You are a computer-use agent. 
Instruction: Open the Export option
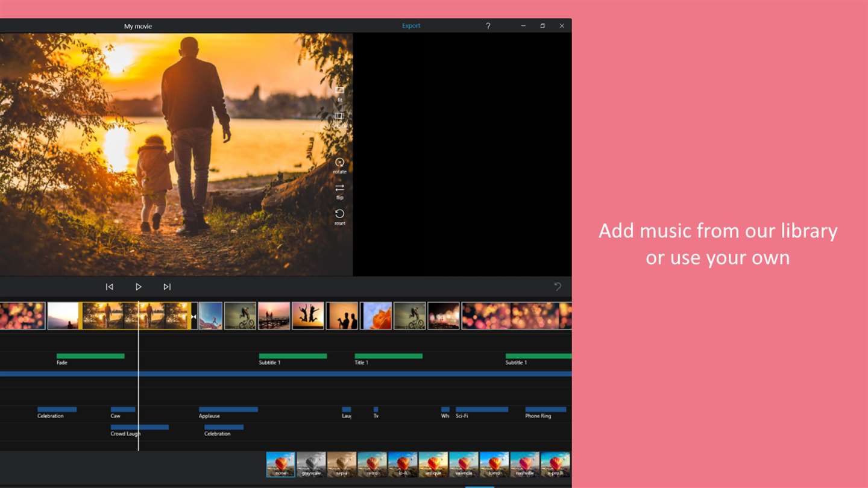(x=411, y=26)
